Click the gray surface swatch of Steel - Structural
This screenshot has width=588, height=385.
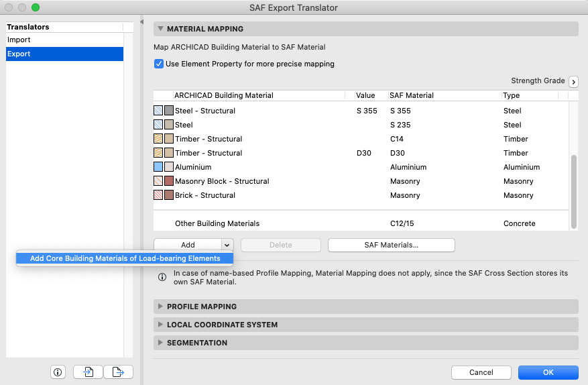click(169, 110)
